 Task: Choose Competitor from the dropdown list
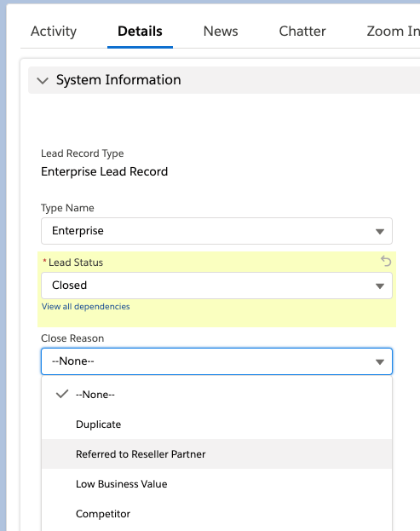[216, 514]
